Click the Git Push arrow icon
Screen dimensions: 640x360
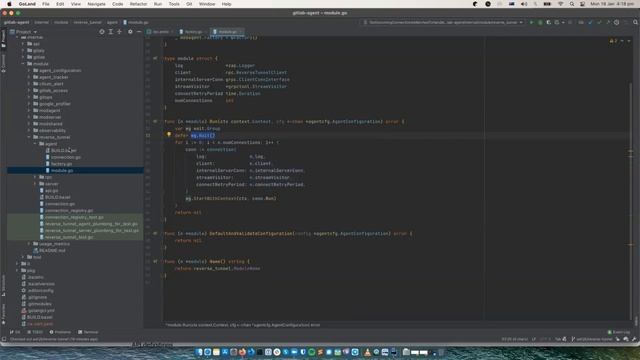[607, 22]
